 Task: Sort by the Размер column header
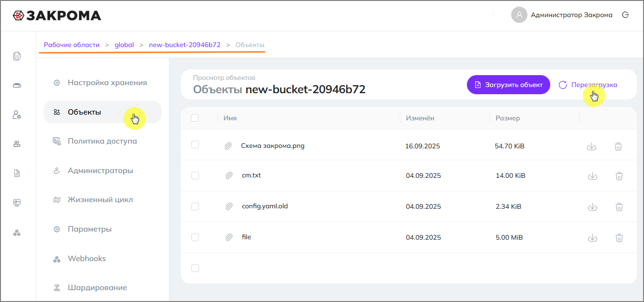click(x=507, y=118)
